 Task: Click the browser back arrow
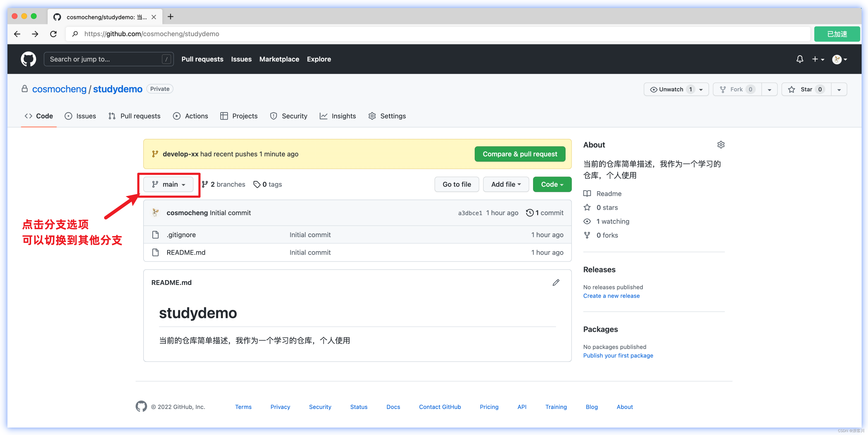click(17, 34)
